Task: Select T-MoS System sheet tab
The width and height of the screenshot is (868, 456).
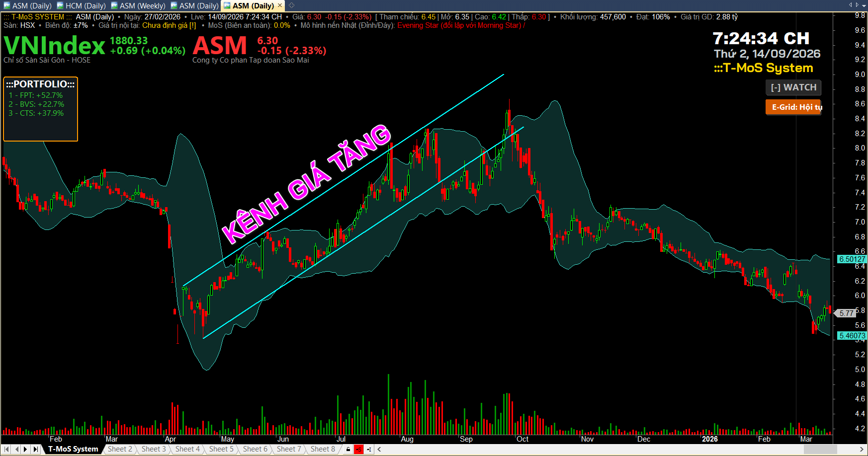Action: click(73, 449)
